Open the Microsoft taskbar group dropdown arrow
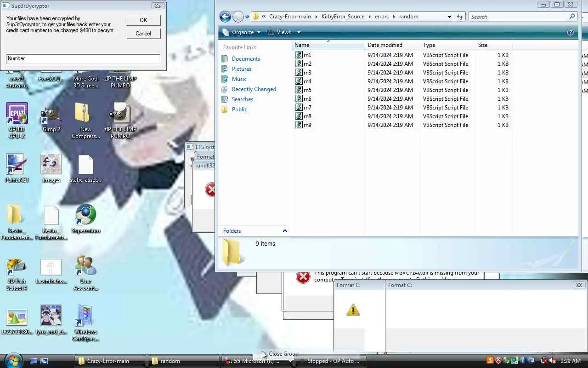 tap(290, 361)
